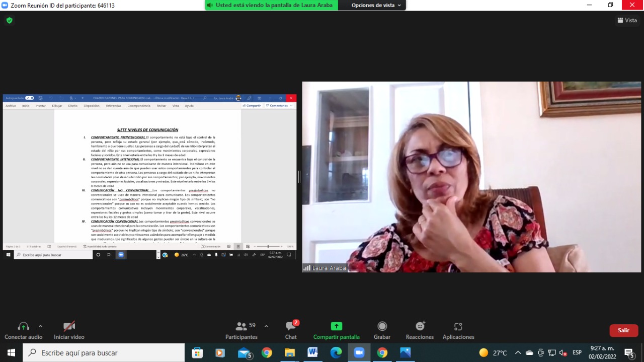Open Reacciones menu
The height and width of the screenshot is (362, 644).
pyautogui.click(x=420, y=331)
